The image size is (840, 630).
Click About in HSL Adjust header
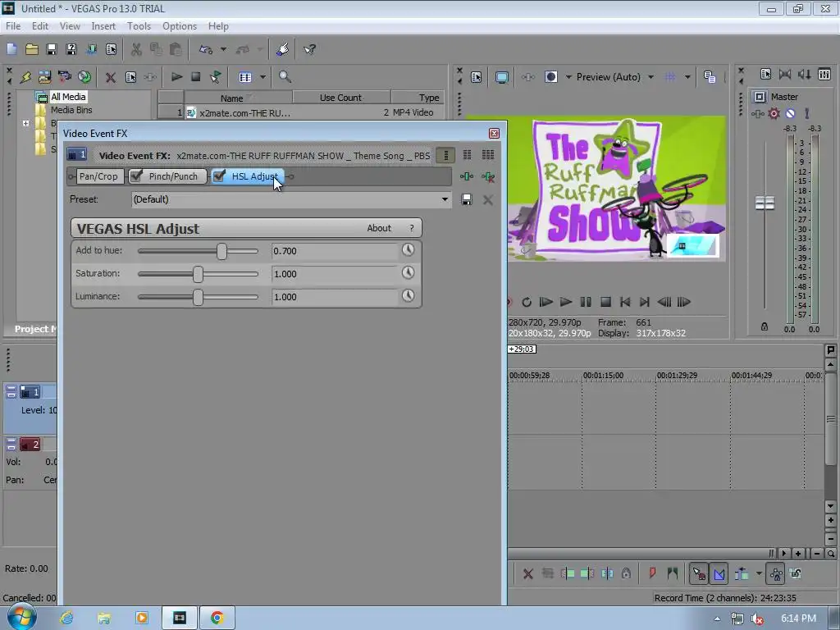379,228
